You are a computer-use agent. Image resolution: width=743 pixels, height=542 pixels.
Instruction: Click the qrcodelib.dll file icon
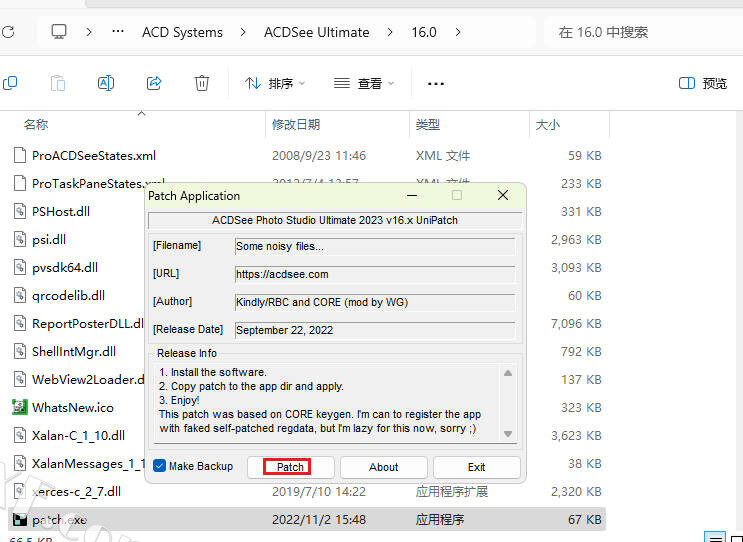[19, 295]
